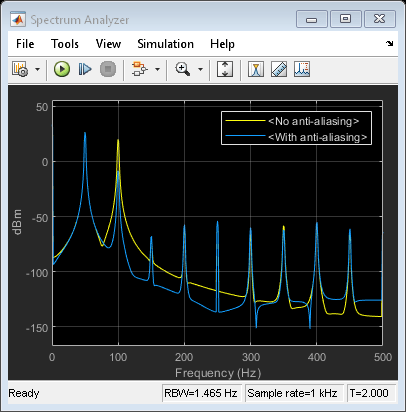Screen dimensions: 406x412
Task: Open the Configuration Properties icon
Action: pos(20,69)
